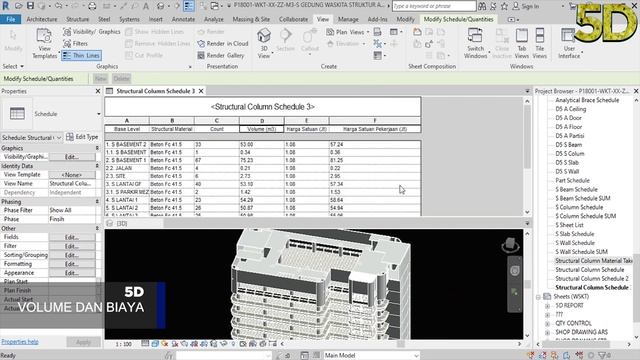Collapse Identity Data section

click(97, 166)
